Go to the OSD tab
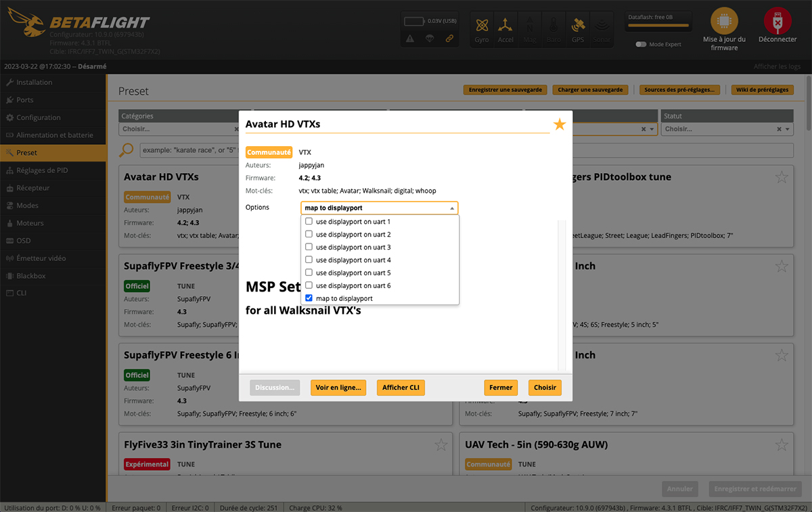The width and height of the screenshot is (812, 512). tap(53, 241)
